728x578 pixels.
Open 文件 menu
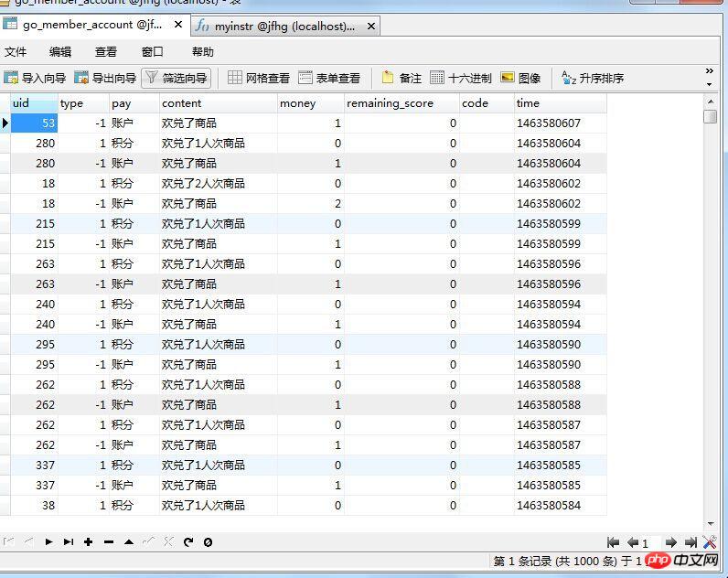click(16, 52)
